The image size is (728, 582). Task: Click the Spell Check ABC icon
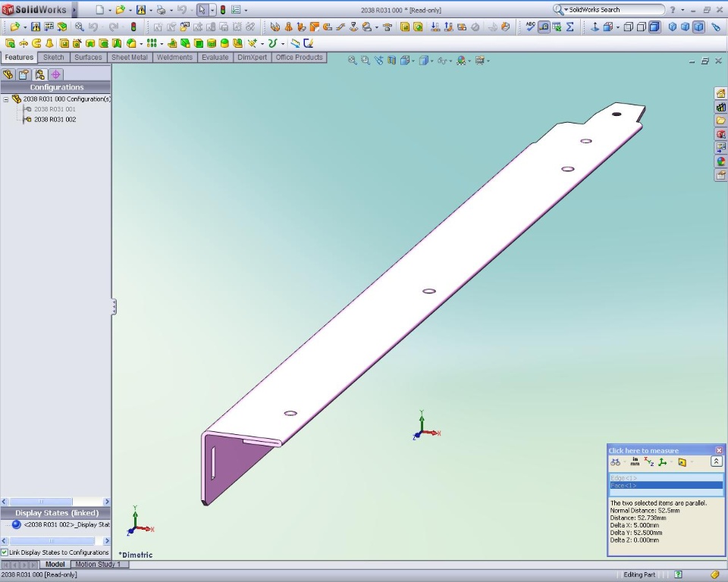(531, 27)
